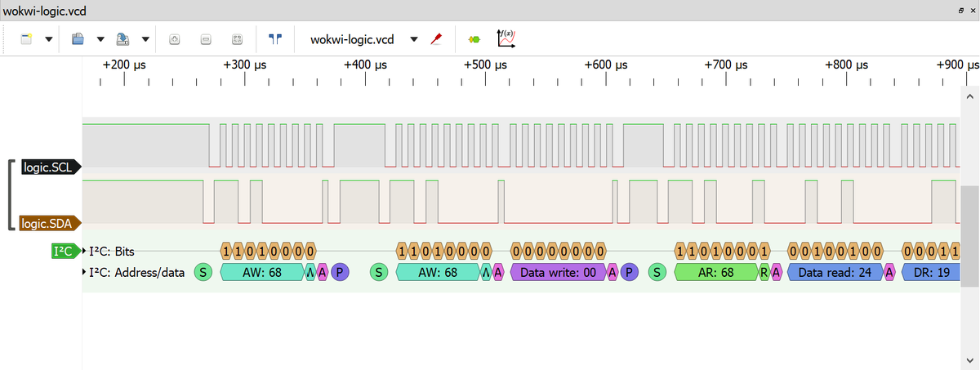
Task: Click the DR: 19 annotation
Action: (931, 272)
